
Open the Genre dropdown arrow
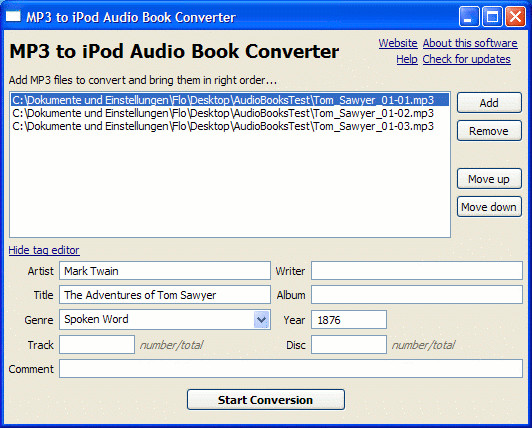point(261,320)
